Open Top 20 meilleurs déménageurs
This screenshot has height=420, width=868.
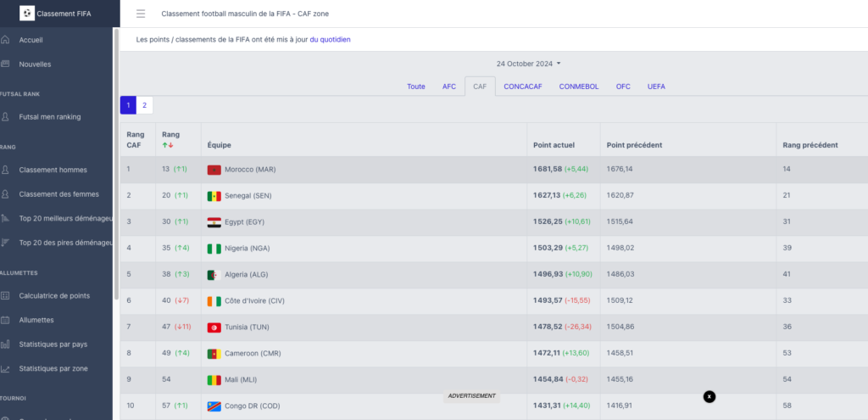click(65, 218)
